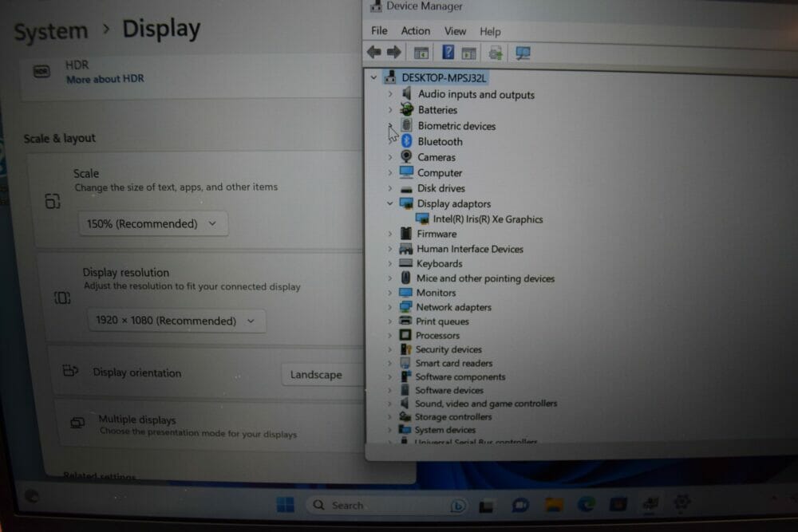Click the Security devices icon
The height and width of the screenshot is (532, 798).
coord(405,349)
